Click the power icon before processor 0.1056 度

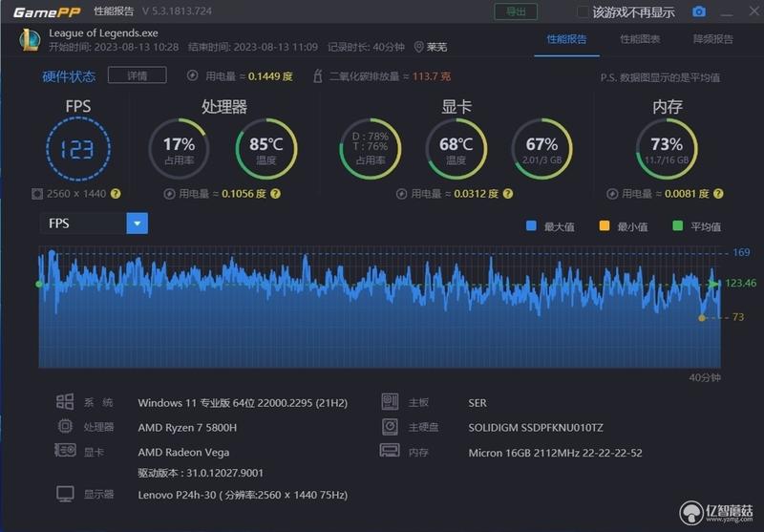coord(169,194)
